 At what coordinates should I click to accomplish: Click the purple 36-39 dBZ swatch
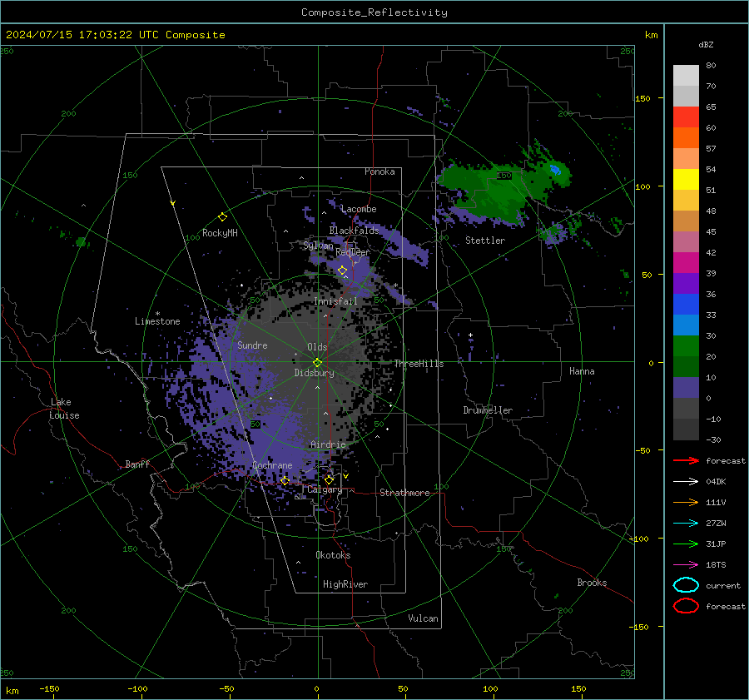tap(686, 284)
